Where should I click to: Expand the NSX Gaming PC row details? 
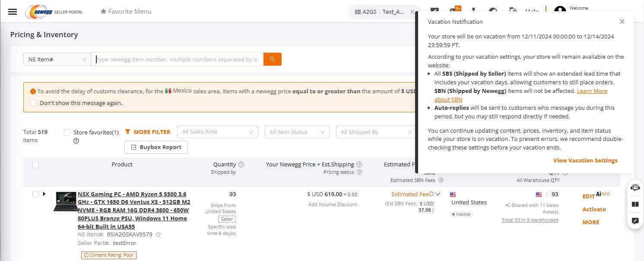44,194
